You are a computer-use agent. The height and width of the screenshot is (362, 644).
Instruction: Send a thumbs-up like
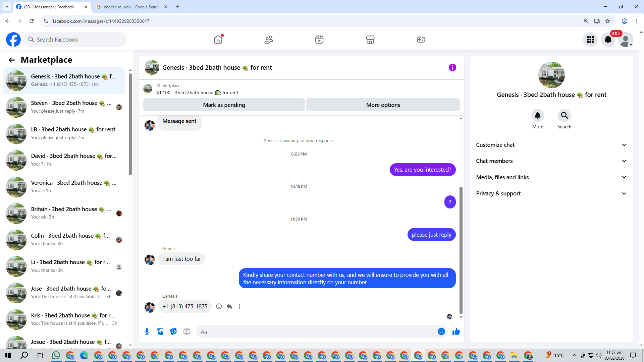tap(456, 332)
